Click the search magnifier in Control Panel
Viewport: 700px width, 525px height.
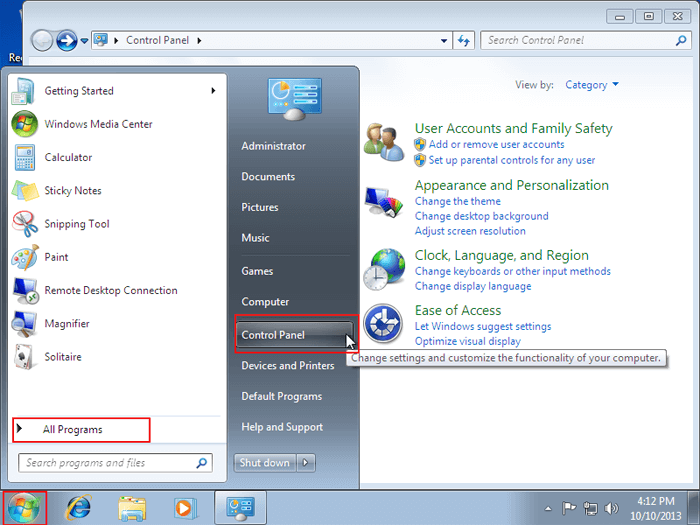(x=681, y=40)
